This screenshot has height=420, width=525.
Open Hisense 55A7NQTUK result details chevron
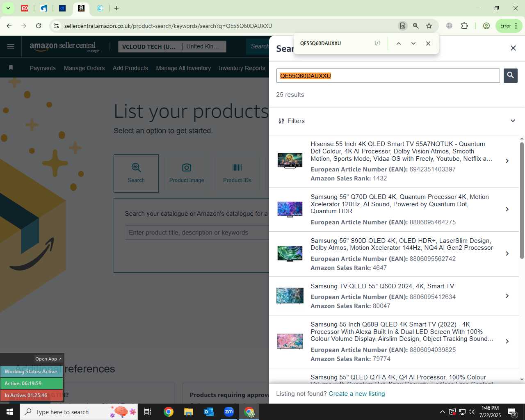[507, 161]
